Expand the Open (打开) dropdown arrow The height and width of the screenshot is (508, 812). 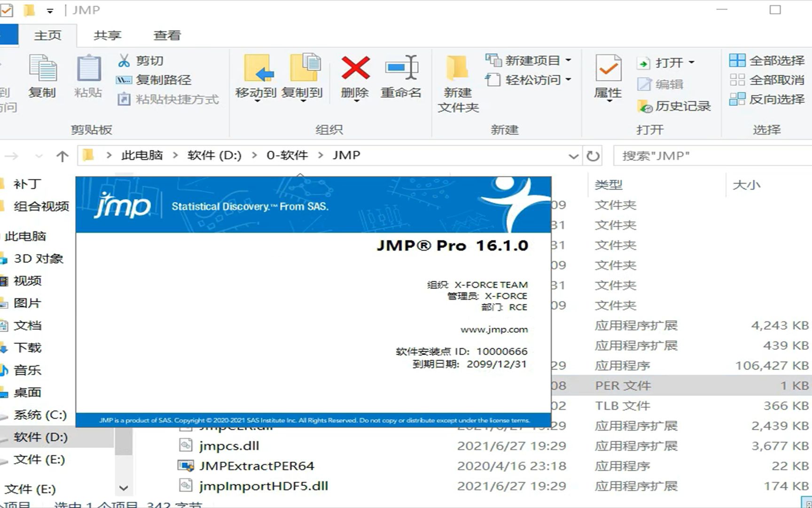691,63
